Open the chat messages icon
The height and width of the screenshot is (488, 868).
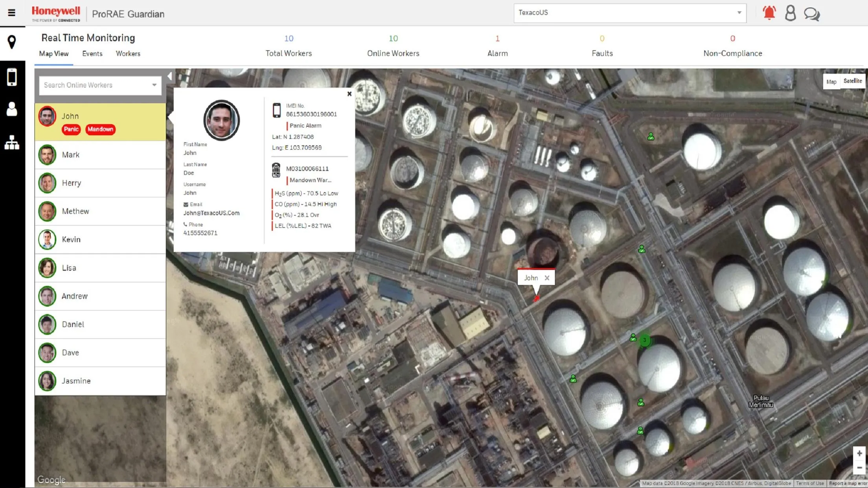[811, 14]
